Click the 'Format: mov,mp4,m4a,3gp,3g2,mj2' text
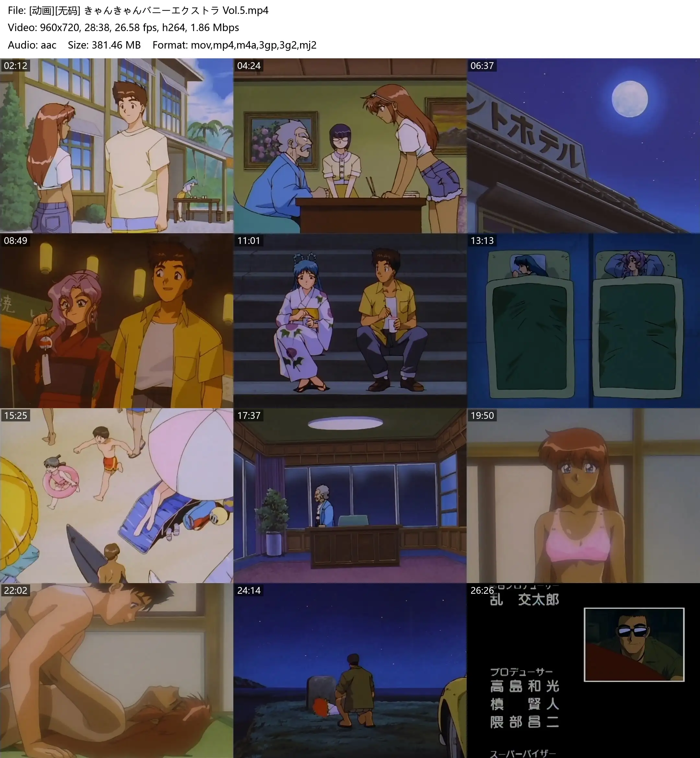The width and height of the screenshot is (700, 758). pyautogui.click(x=235, y=45)
